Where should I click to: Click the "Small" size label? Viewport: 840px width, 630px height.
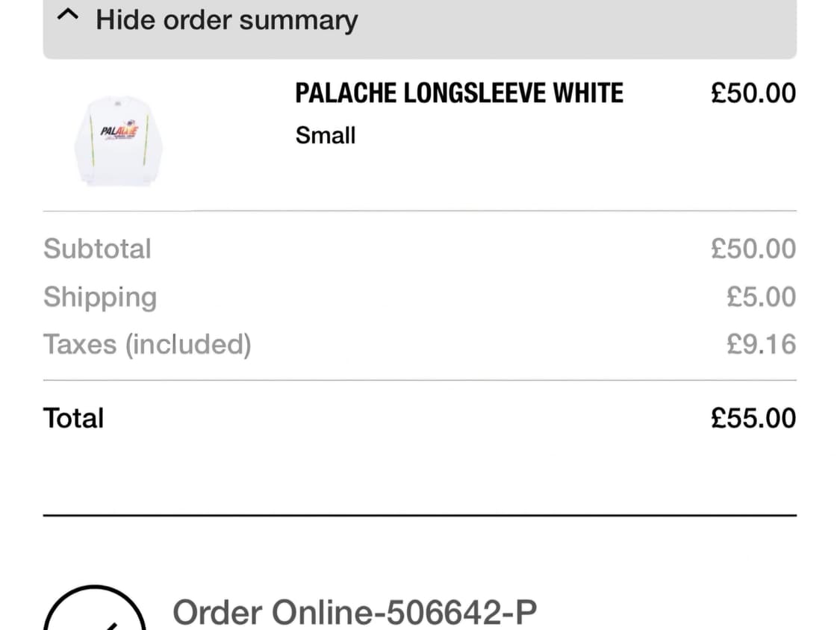(x=326, y=136)
